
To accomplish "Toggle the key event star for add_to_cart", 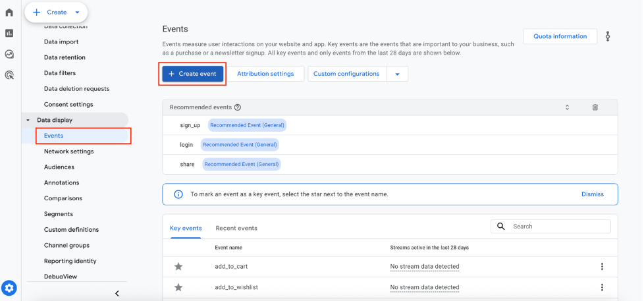I will click(x=178, y=267).
